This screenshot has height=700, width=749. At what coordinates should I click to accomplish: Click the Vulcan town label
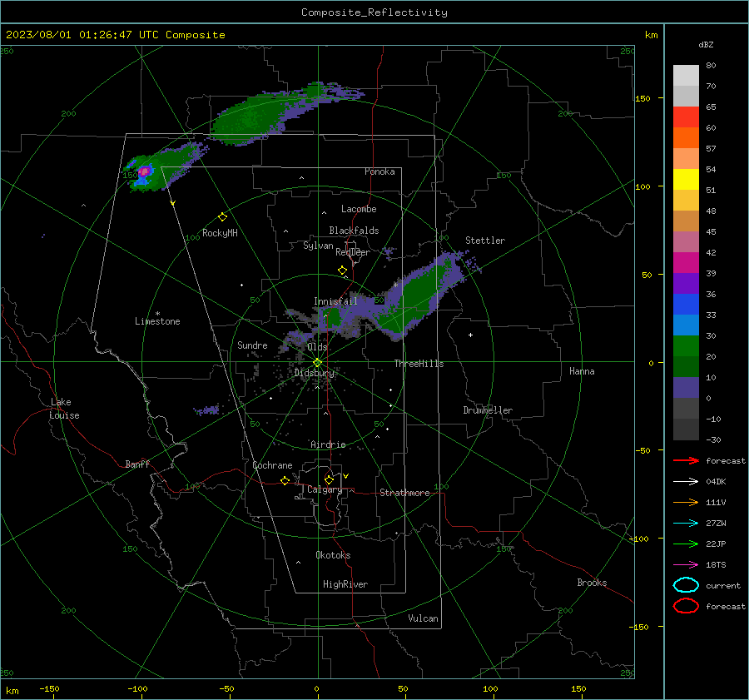point(424,618)
